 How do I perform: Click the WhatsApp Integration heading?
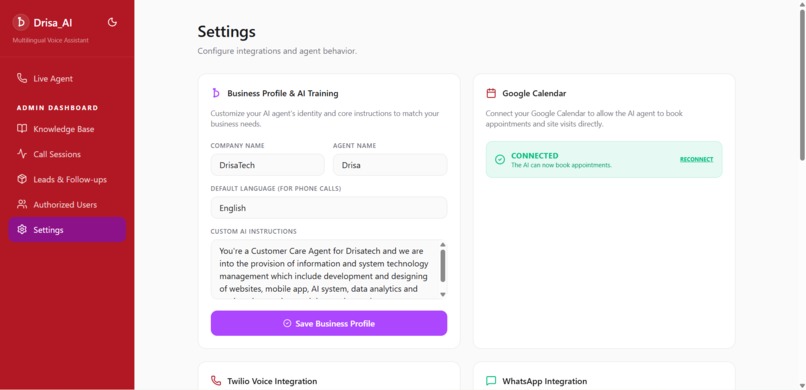(545, 381)
